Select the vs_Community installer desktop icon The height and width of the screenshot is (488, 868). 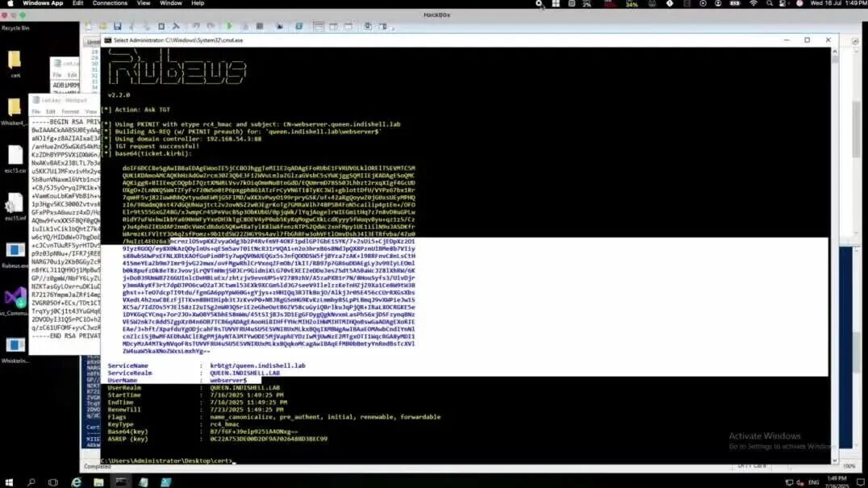coord(15,302)
